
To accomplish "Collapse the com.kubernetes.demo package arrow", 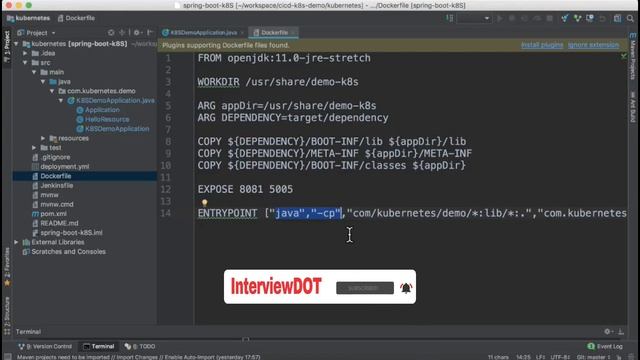I will 52,91.
